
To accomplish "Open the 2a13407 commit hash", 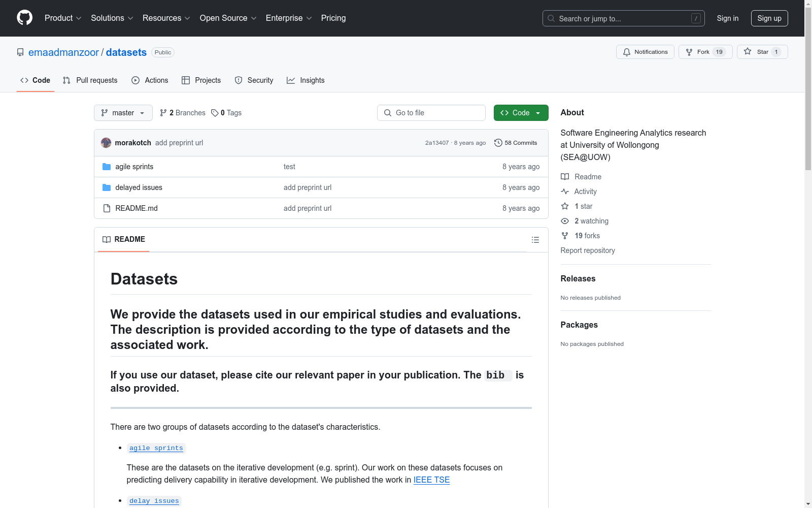I will coord(437,143).
